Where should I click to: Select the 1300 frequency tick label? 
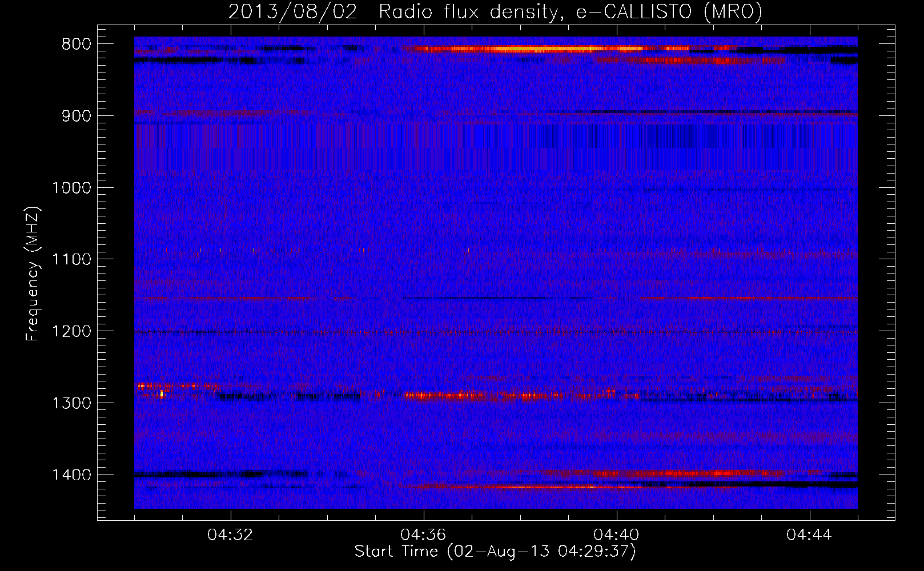[71, 403]
